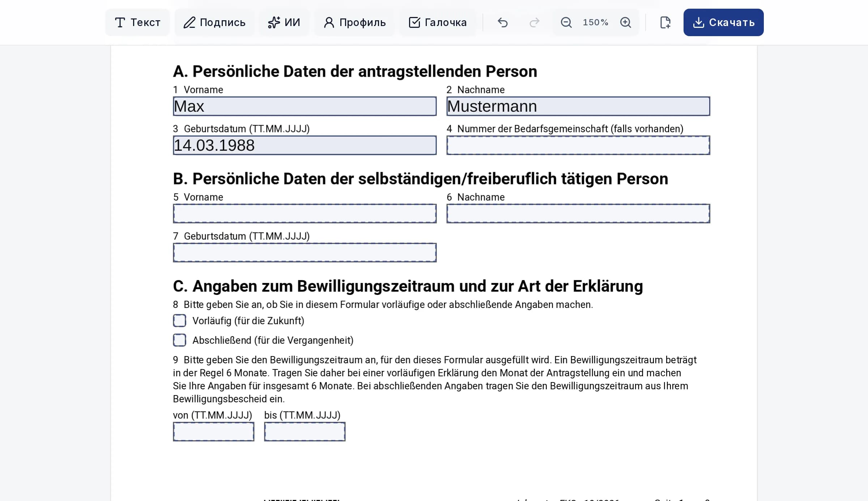Select the Галочка checkmark tool
Screen dimensions: 868x501
coord(438,22)
